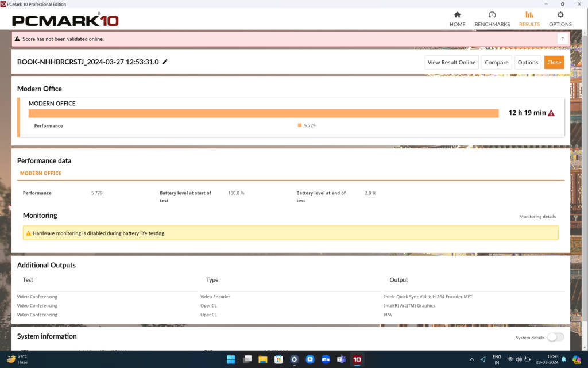The width and height of the screenshot is (588, 368).
Task: Open Task View on the taskbar
Action: coord(247,359)
